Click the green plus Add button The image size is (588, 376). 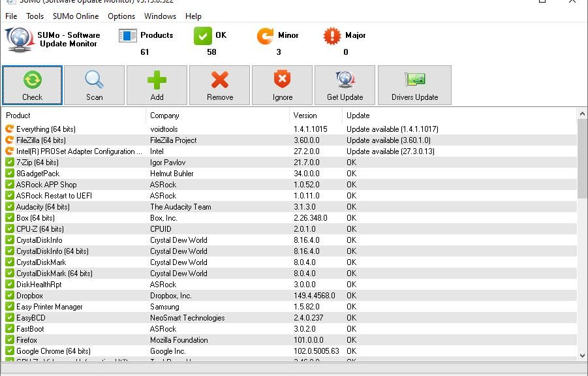click(x=157, y=85)
